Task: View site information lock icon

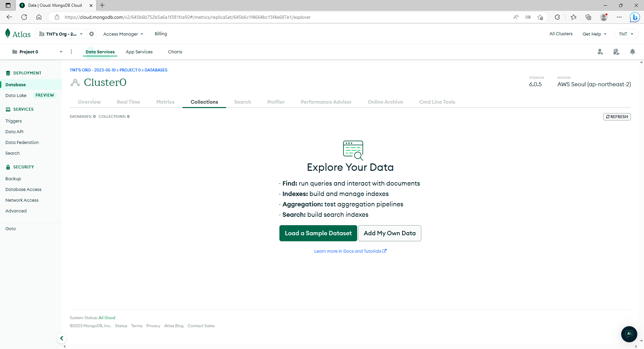Action: pyautogui.click(x=57, y=17)
